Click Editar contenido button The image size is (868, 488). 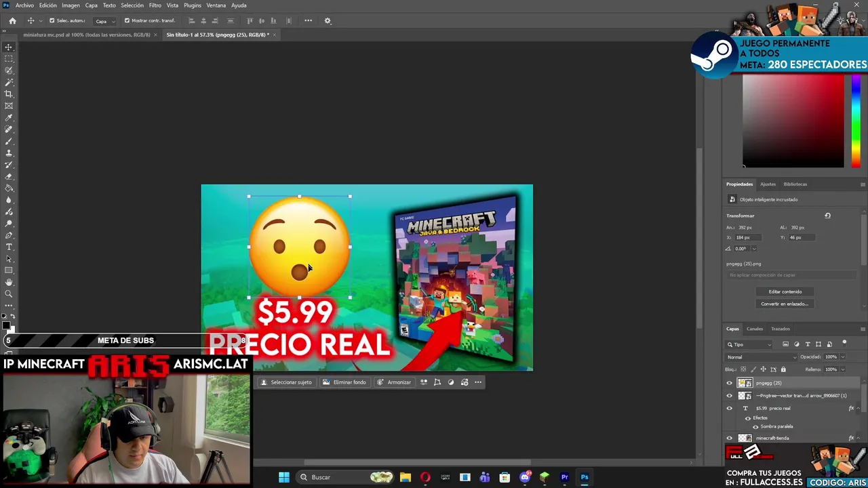[785, 291]
